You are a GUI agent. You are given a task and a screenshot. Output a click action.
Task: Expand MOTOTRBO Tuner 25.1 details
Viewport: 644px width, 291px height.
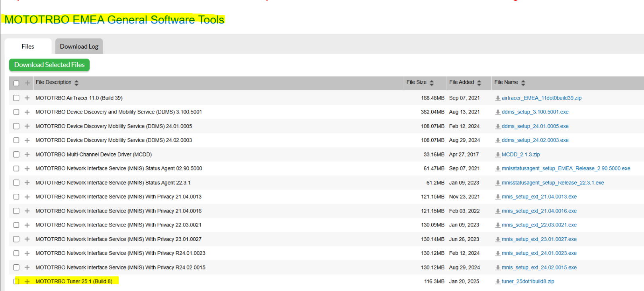coord(27,281)
